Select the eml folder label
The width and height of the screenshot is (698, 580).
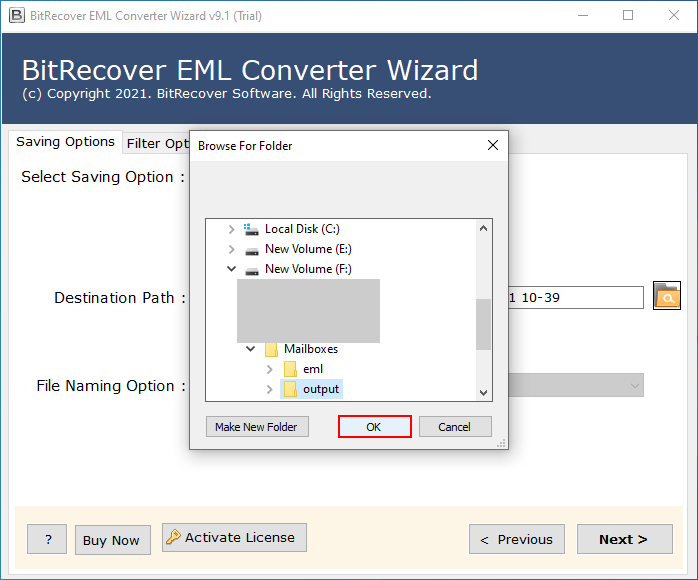tap(313, 369)
